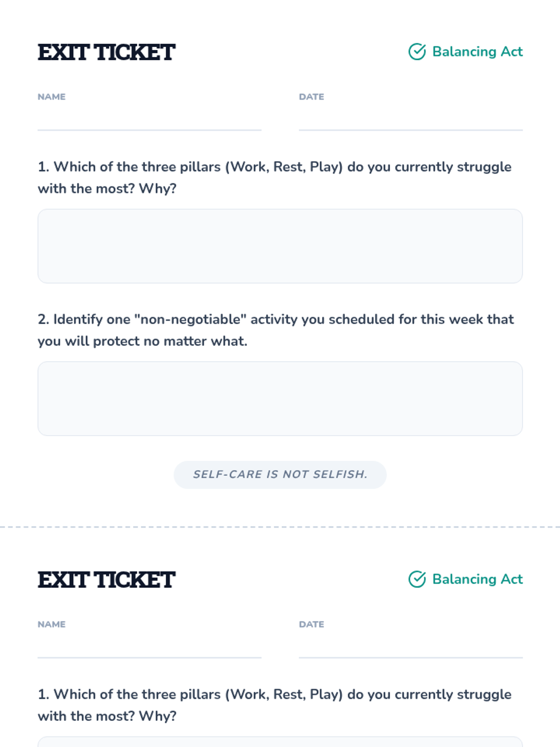The image size is (560, 747).
Task: Click the answer box under first ticket's pillars question
Action: 280,246
